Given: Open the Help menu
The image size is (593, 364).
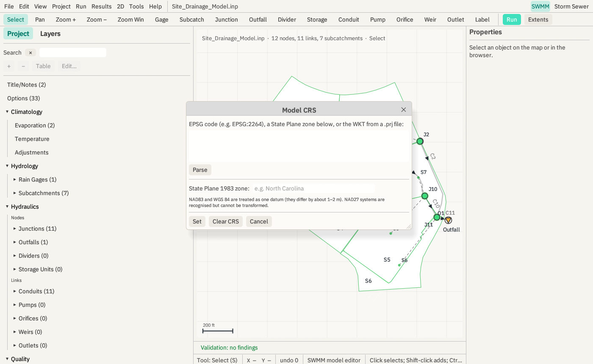Looking at the screenshot, I should coord(155,6).
